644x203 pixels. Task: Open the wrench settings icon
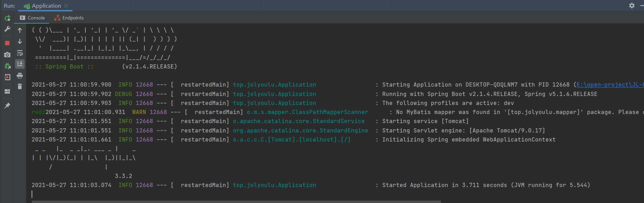[7, 29]
